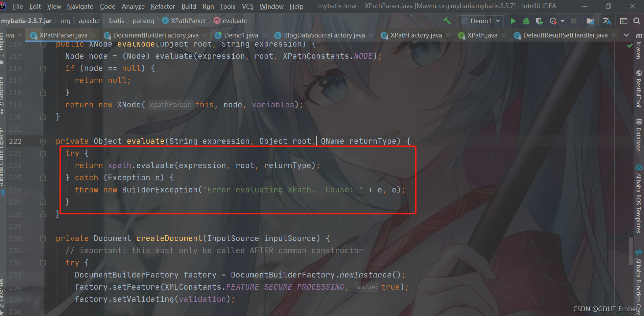Open the Edit menu
Viewport: 644px width, 316px height.
click(x=35, y=6)
